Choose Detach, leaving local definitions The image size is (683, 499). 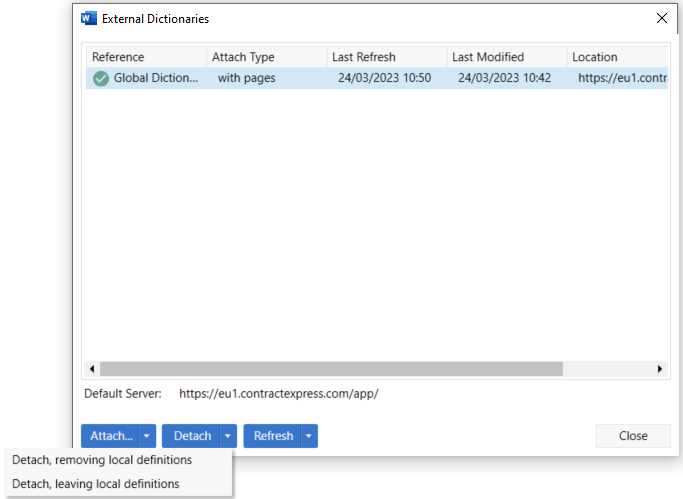(96, 484)
